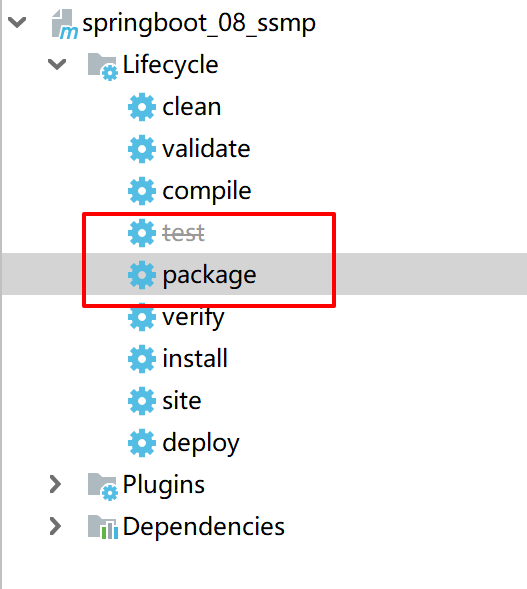Click the compile goal gear icon
Screen dimensions: 527x589
[x=142, y=191]
